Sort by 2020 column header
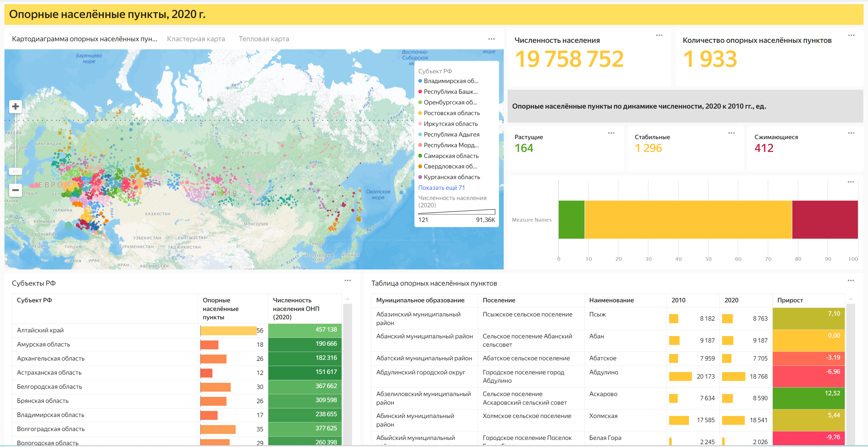The width and height of the screenshot is (868, 447). tap(746, 300)
